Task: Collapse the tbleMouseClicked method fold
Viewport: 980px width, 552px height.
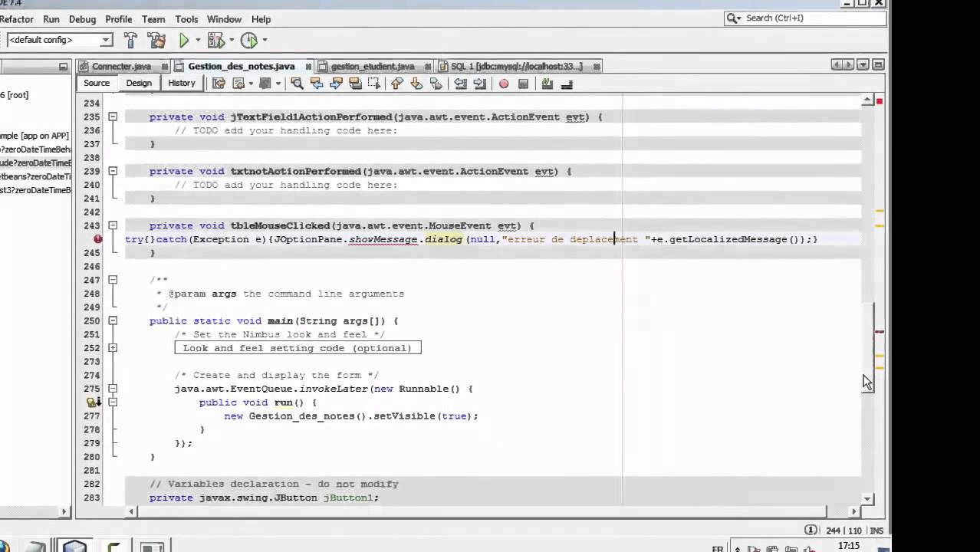Action: point(113,225)
